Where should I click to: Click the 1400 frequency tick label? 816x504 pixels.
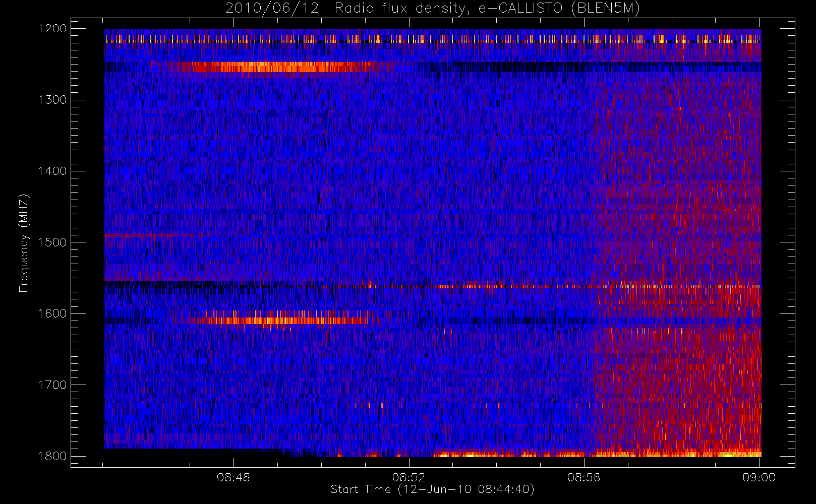pos(52,171)
